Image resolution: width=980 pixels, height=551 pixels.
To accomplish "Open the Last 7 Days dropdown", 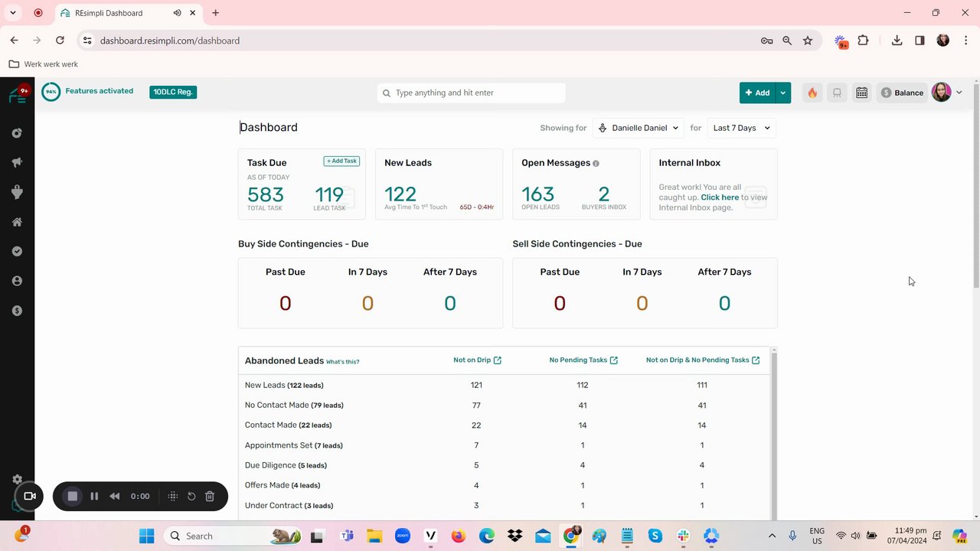I will coord(741,128).
